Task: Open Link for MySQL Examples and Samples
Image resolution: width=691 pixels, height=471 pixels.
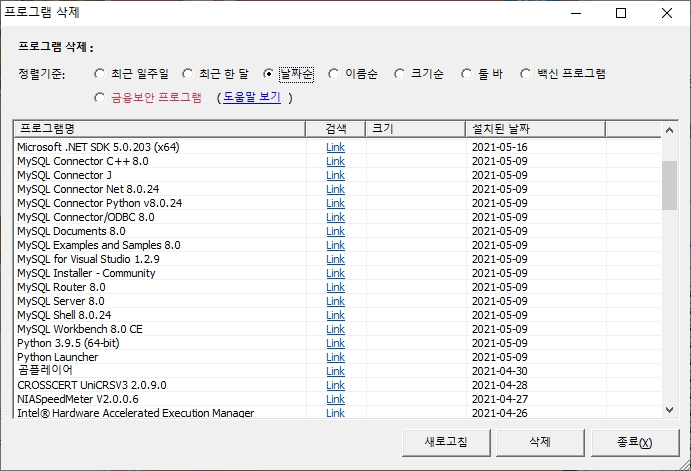Action: [335, 245]
